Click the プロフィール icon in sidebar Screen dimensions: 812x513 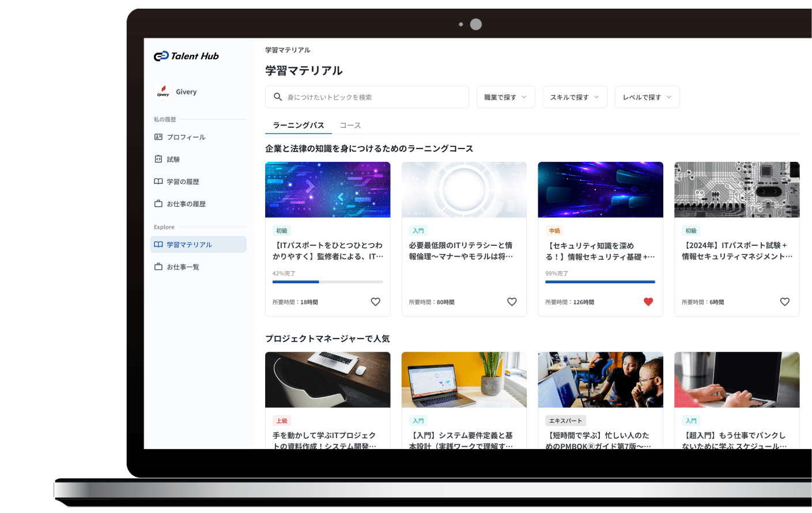click(x=158, y=137)
